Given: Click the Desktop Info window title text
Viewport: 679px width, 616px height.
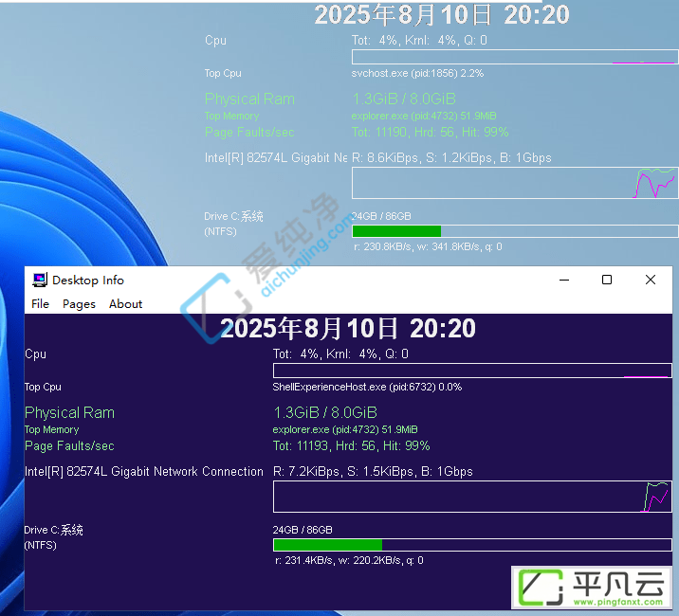Looking at the screenshot, I should [x=88, y=281].
